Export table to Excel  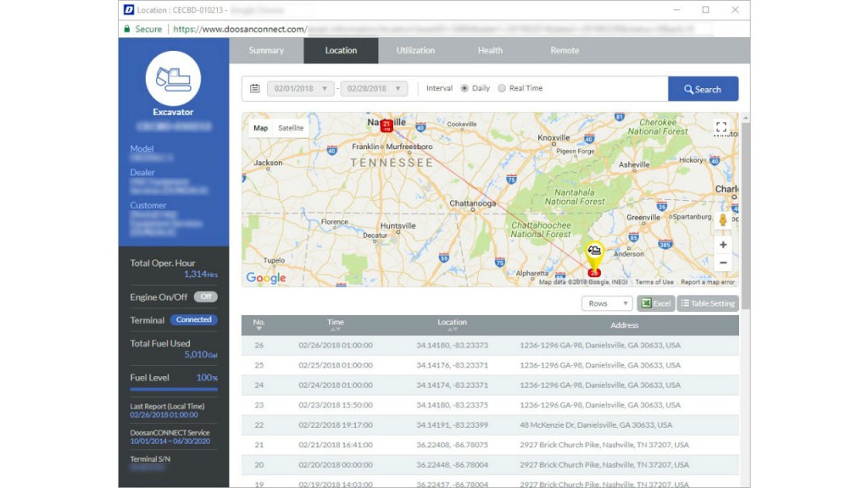coord(656,303)
